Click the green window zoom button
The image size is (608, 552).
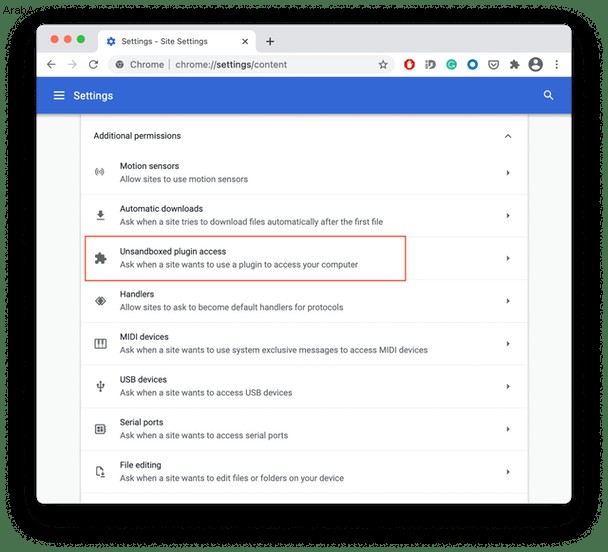pos(81,39)
